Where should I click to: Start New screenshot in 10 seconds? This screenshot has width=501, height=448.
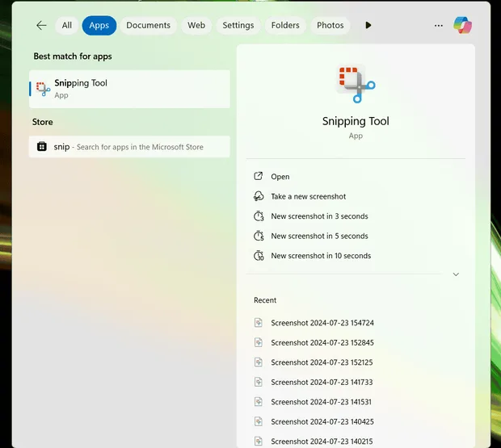(x=321, y=256)
